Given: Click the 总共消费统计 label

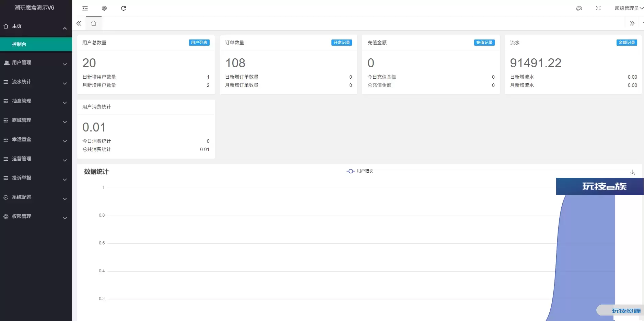Looking at the screenshot, I should pos(97,149).
